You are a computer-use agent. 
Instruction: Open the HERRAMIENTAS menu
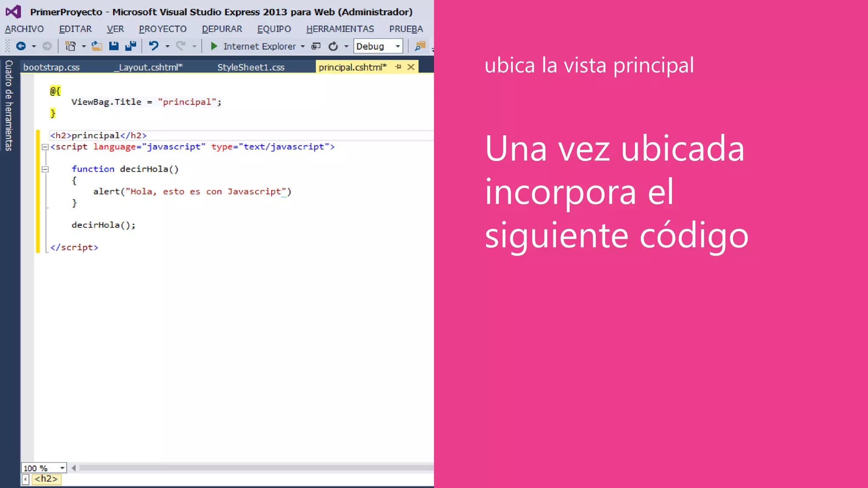point(340,29)
